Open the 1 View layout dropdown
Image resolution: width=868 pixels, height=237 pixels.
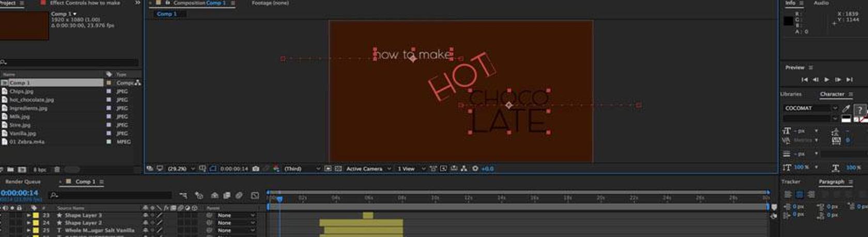click(411, 169)
